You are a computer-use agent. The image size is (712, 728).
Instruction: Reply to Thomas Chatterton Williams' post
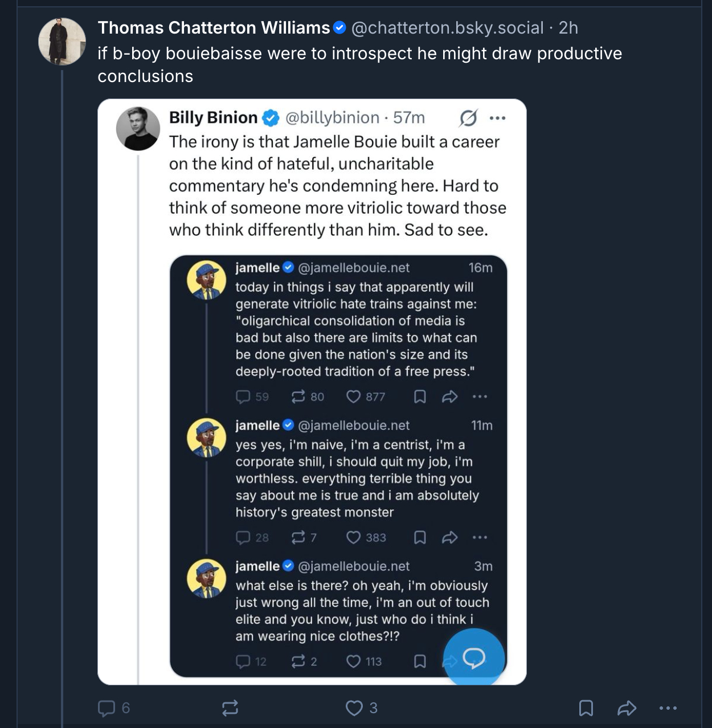[107, 708]
